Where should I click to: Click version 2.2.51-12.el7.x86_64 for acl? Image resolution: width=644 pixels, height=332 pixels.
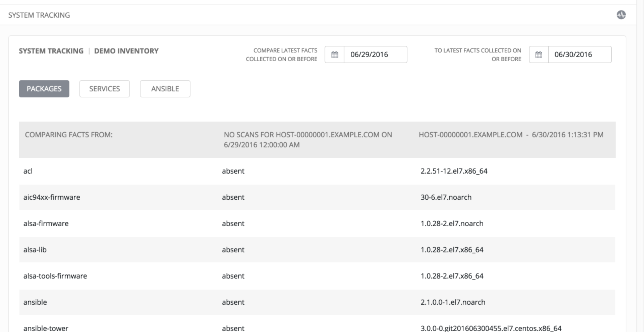click(454, 171)
